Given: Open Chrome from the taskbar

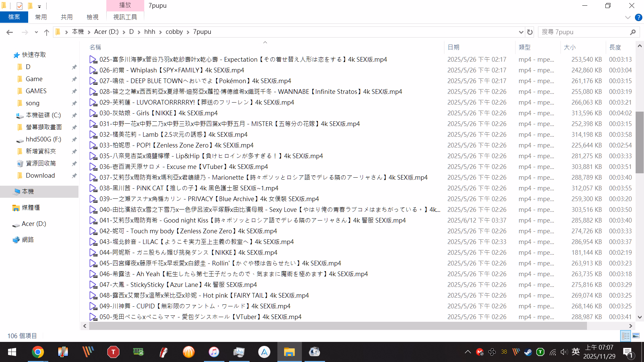Looking at the screenshot, I should (x=38, y=352).
